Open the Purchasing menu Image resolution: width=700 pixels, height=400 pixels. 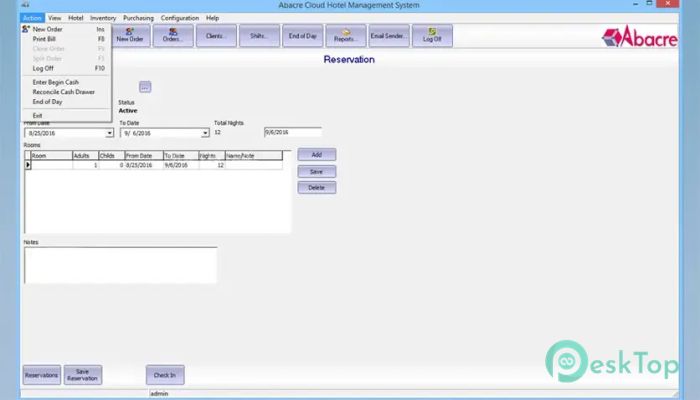click(x=138, y=18)
